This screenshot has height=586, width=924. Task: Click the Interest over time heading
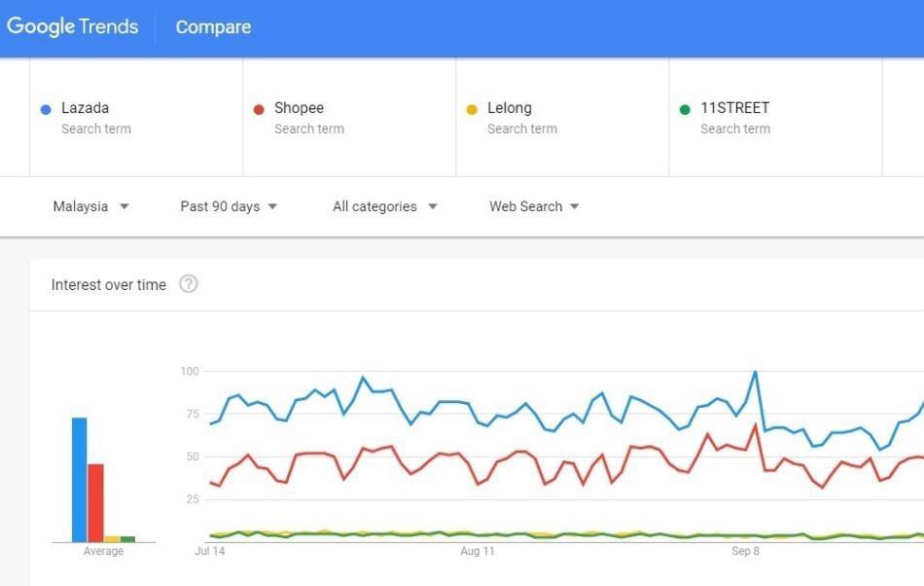point(109,284)
